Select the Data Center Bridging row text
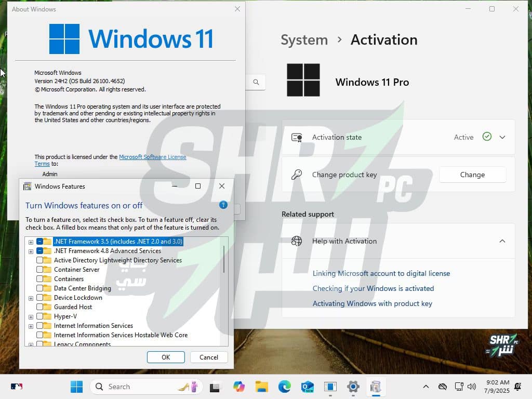Image resolution: width=532 pixels, height=399 pixels. [x=83, y=288]
